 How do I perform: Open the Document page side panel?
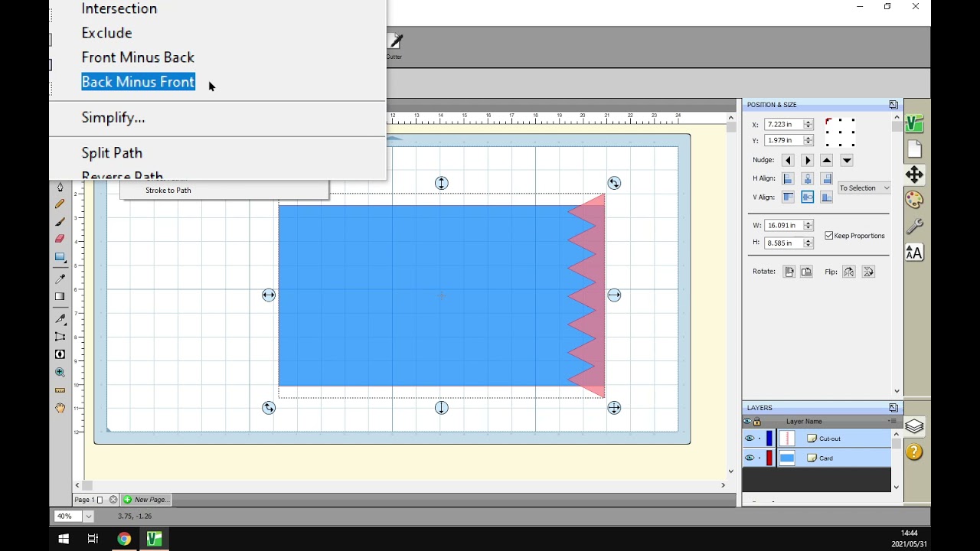click(x=914, y=149)
